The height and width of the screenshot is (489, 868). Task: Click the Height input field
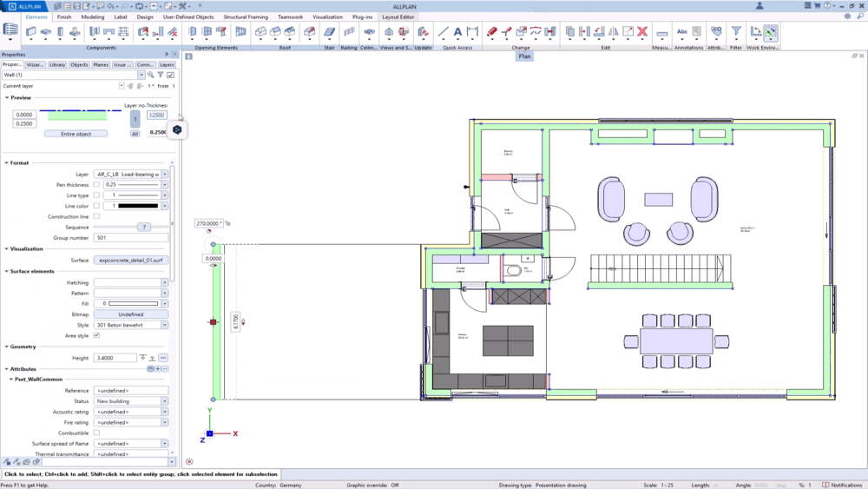(115, 358)
